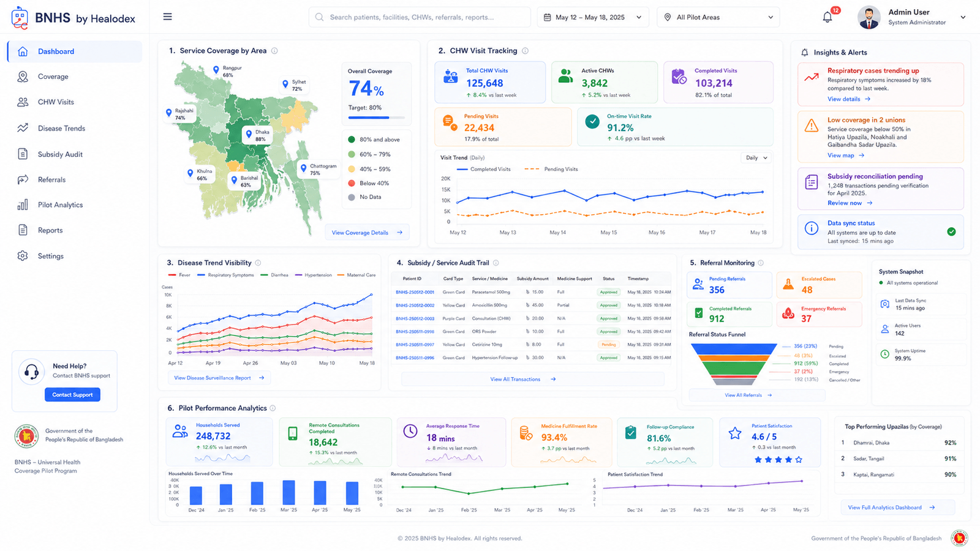
Task: Click the On-time Visit Rate checkmark icon
Action: [x=592, y=121]
